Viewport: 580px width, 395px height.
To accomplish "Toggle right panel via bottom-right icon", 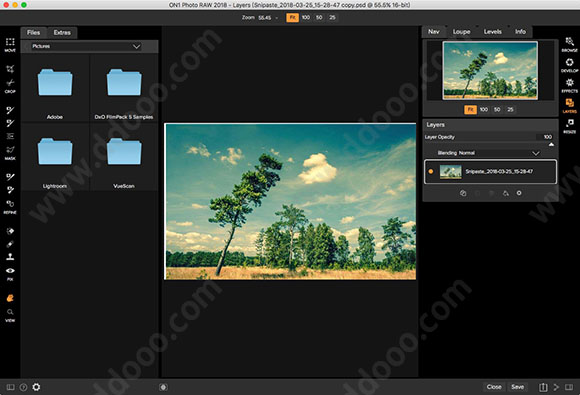I will pyautogui.click(x=569, y=387).
